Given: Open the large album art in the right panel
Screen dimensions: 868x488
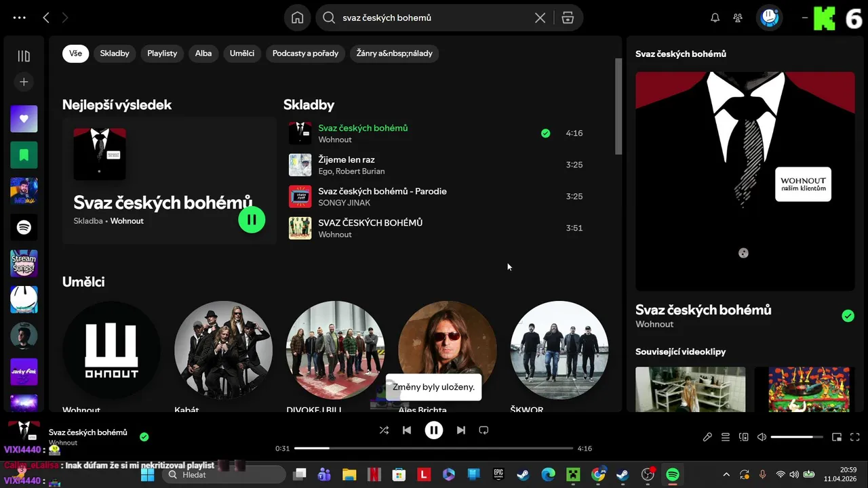Looking at the screenshot, I should coord(745,181).
